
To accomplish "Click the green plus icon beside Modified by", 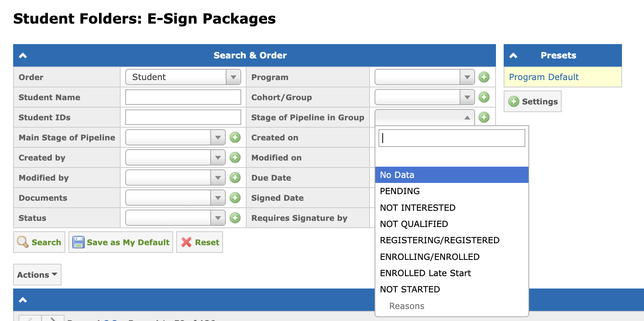I will [235, 178].
